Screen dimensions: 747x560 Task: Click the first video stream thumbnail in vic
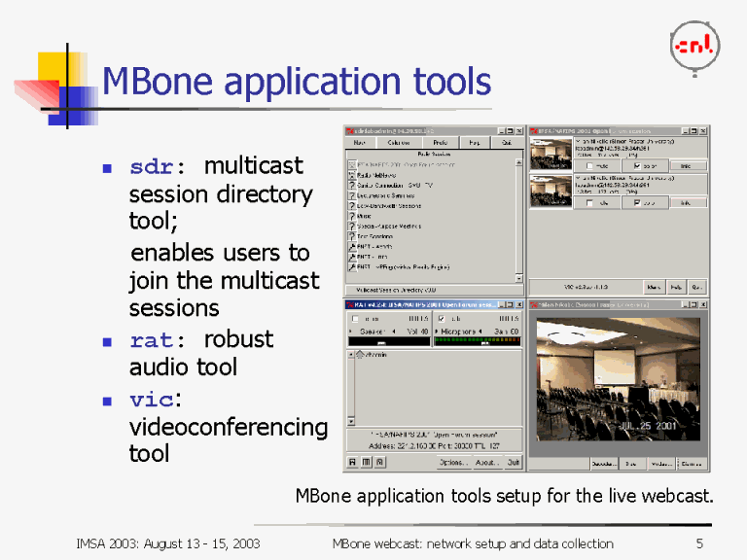[x=550, y=156]
